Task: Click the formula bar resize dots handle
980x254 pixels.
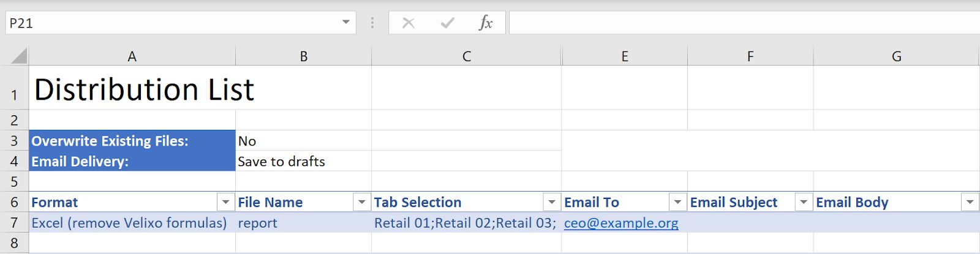Action: click(x=372, y=23)
